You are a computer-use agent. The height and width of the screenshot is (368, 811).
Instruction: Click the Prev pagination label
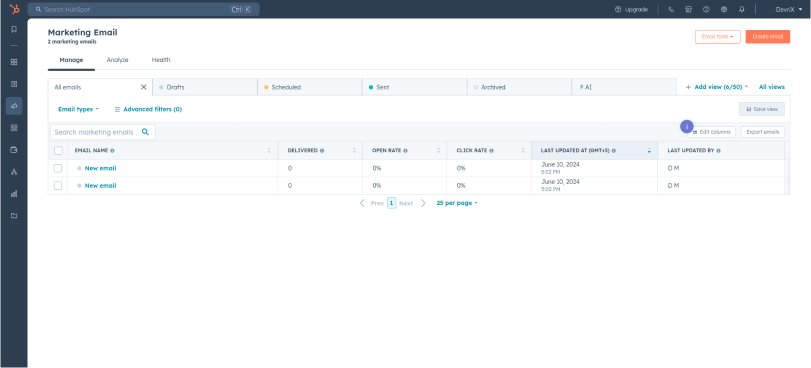point(377,203)
